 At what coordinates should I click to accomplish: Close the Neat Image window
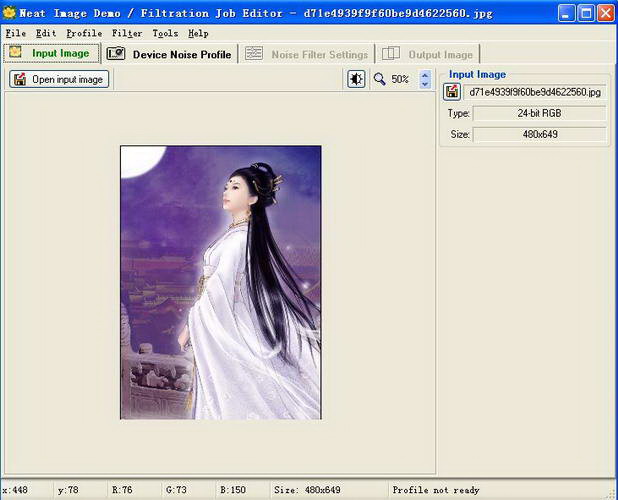point(605,13)
